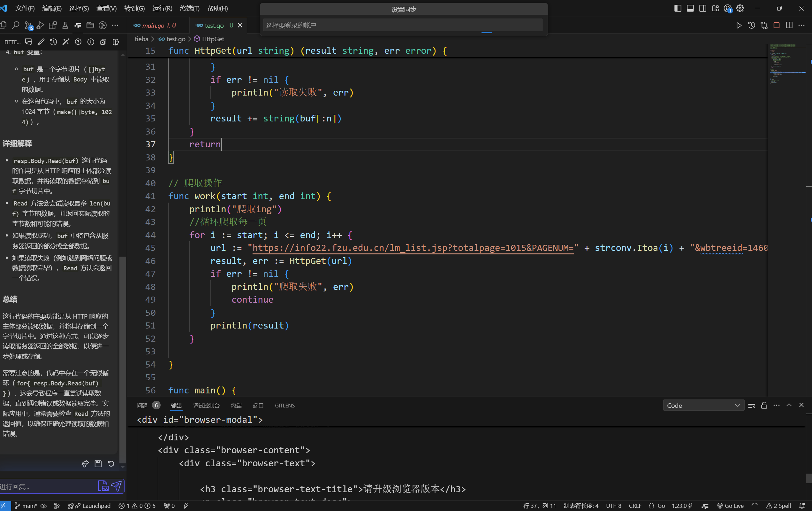The width and height of the screenshot is (812, 511).
Task: Split the editor to the right
Action: [789, 25]
